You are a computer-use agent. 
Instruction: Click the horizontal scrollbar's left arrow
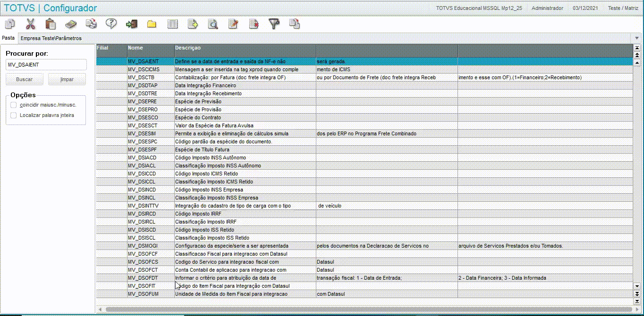100,309
